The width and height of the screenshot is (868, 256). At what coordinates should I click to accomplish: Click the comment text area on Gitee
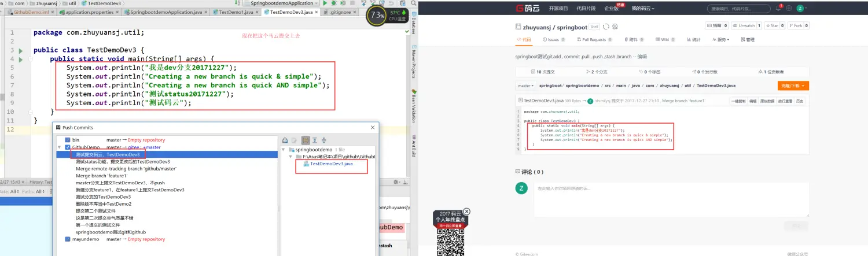pyautogui.click(x=672, y=199)
